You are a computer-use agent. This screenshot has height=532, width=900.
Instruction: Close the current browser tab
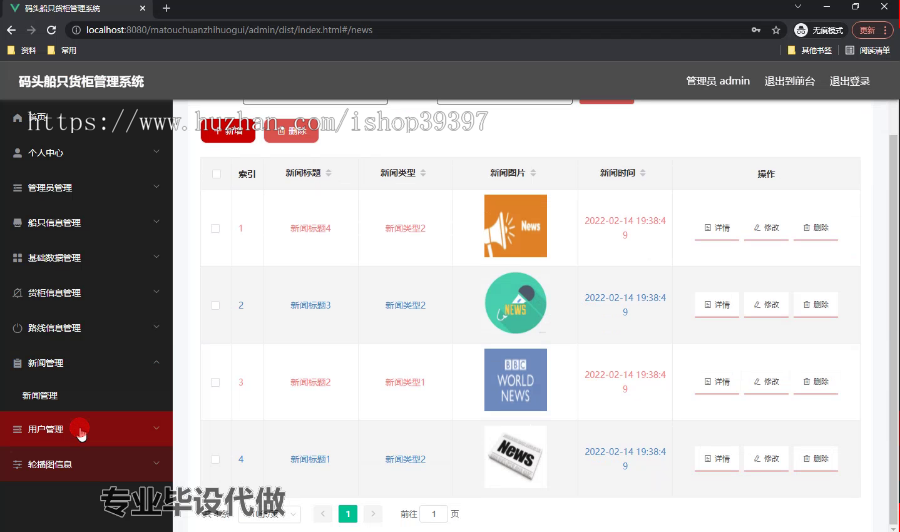[x=142, y=8]
